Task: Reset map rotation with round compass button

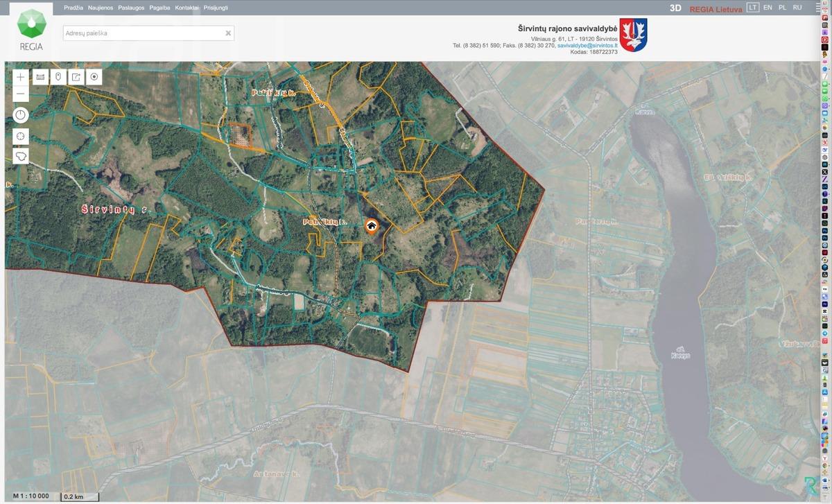Action: [21, 115]
